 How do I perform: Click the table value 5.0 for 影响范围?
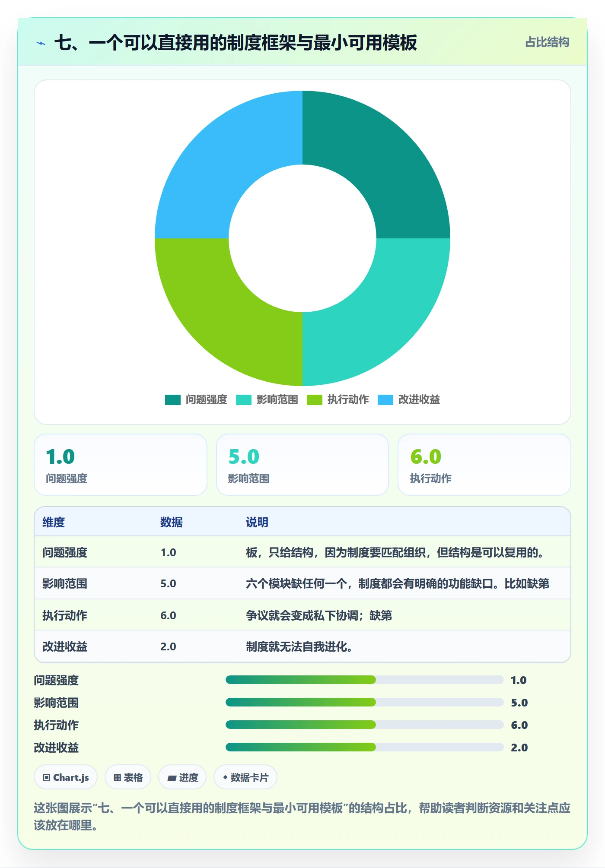coord(168,583)
